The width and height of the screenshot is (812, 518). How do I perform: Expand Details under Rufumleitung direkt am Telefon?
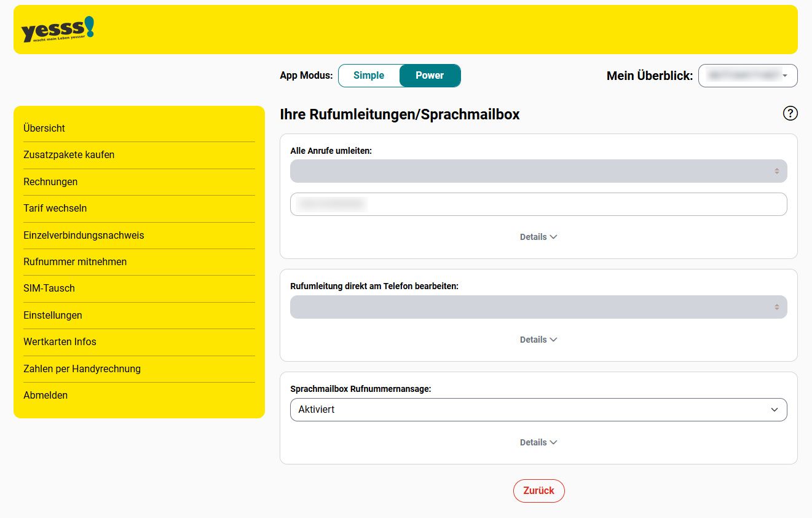[x=538, y=340]
